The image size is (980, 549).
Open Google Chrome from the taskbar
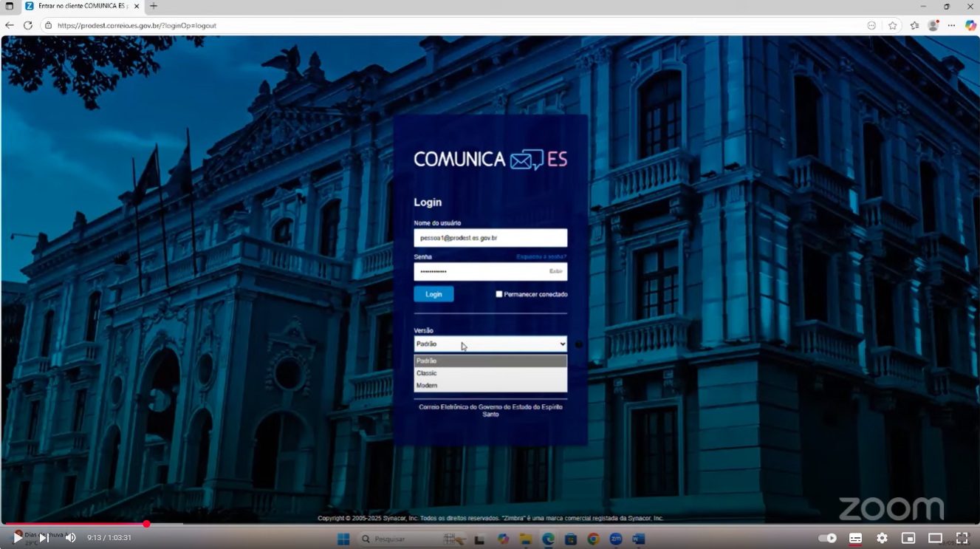(594, 539)
